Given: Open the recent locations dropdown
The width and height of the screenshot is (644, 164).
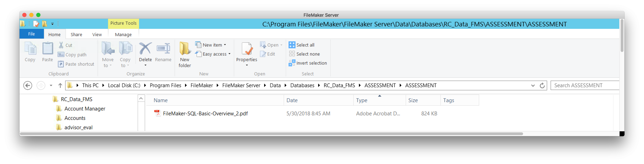Looking at the screenshot, I should (x=51, y=85).
